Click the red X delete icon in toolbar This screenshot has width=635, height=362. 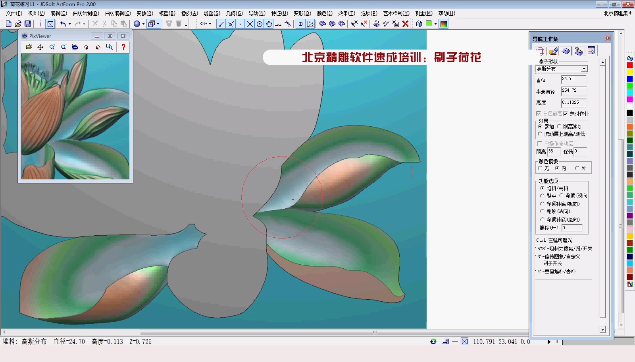pyautogui.click(x=405, y=24)
